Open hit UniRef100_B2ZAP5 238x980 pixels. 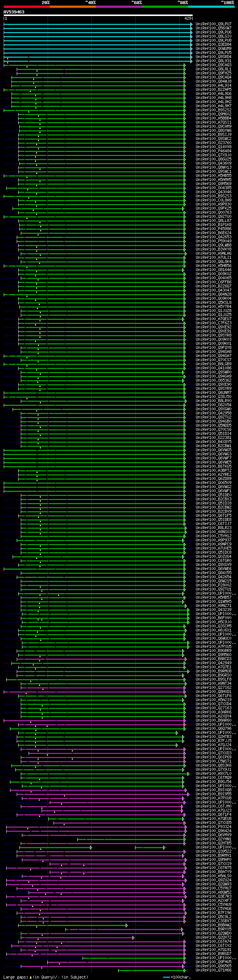(x=213, y=90)
